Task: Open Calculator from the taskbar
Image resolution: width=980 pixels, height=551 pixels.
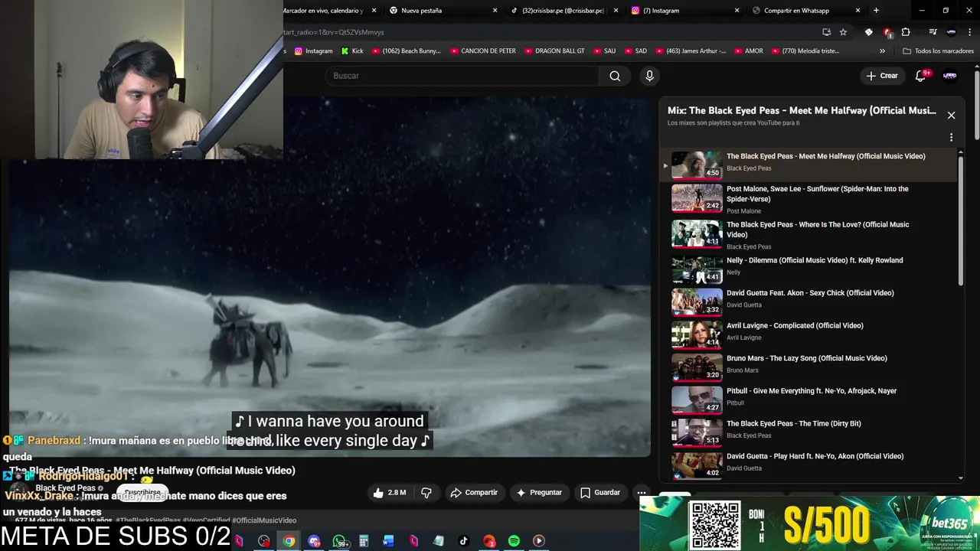Action: pos(364,541)
